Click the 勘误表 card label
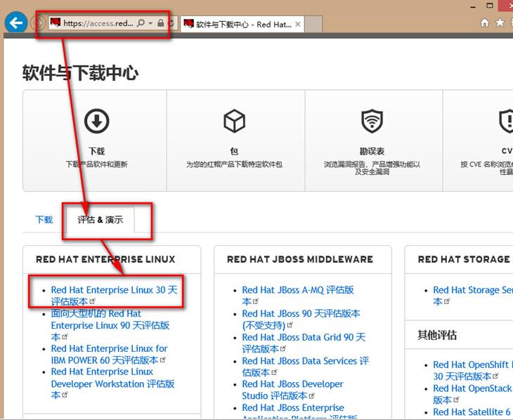The width and height of the screenshot is (513, 420). (372, 151)
